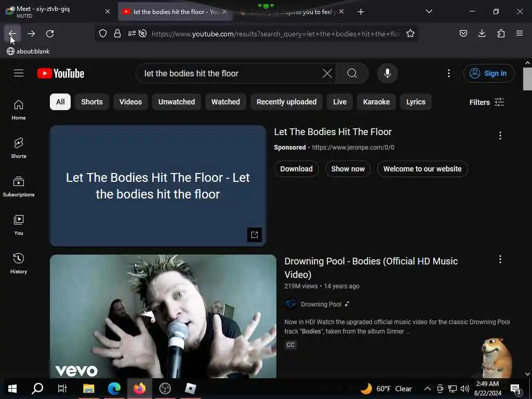Open Shorts in YouTube sidebar

click(x=19, y=148)
